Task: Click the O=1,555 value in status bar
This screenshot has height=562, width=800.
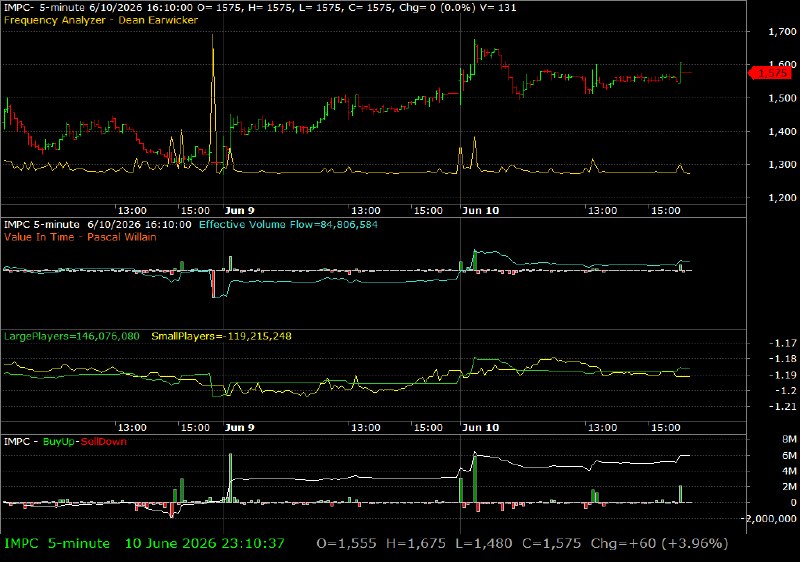Action: (x=346, y=544)
